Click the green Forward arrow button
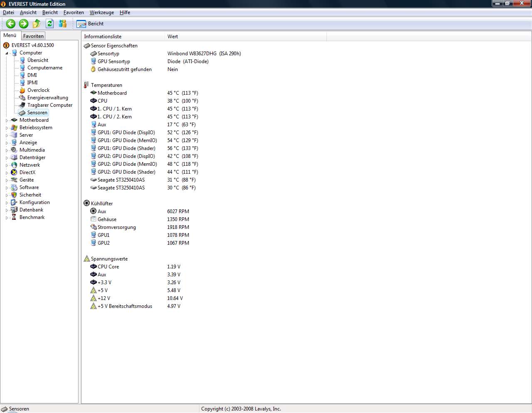Viewport: 532px width, 413px height. point(24,24)
